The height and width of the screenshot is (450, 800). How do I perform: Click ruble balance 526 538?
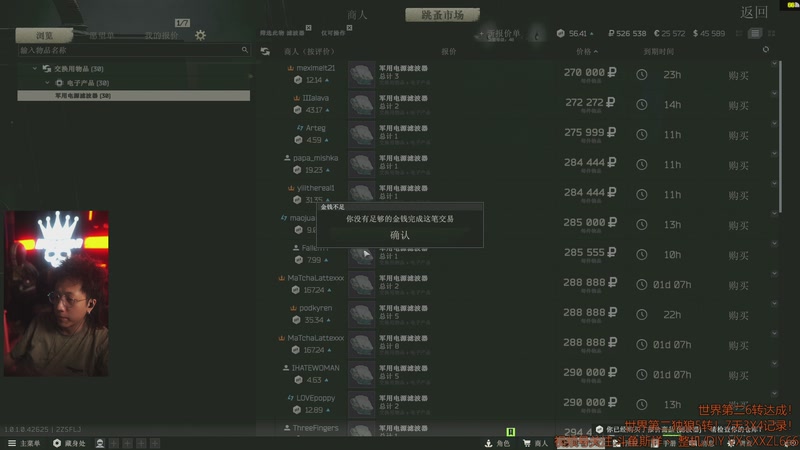point(627,33)
